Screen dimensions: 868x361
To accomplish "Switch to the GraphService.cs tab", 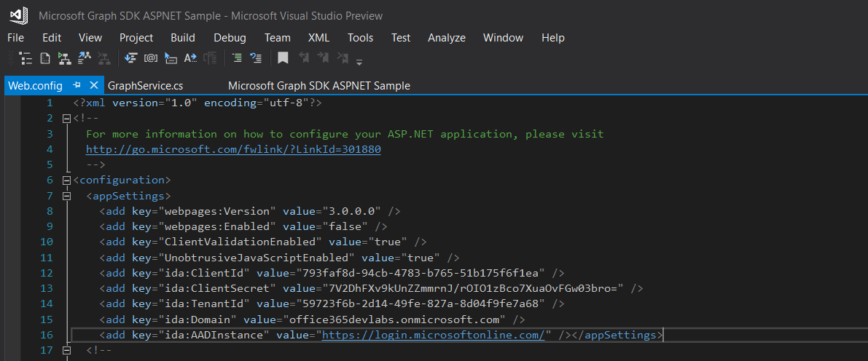I will pyautogui.click(x=145, y=86).
